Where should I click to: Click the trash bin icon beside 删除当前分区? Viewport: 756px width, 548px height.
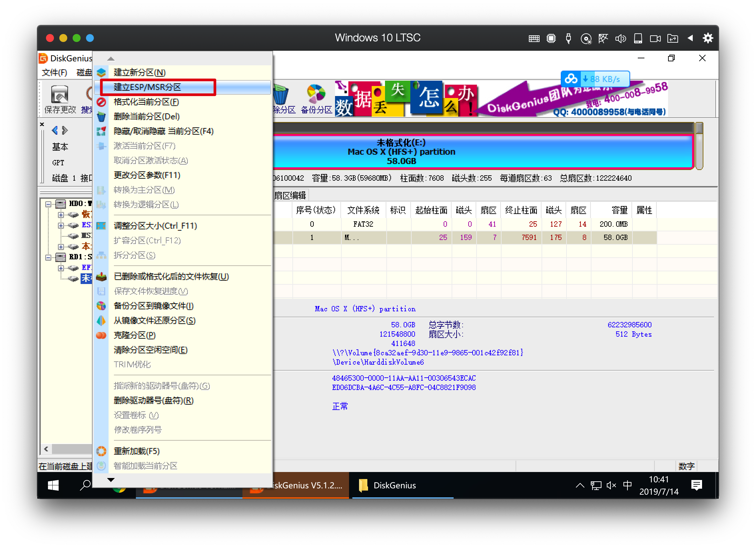point(101,116)
